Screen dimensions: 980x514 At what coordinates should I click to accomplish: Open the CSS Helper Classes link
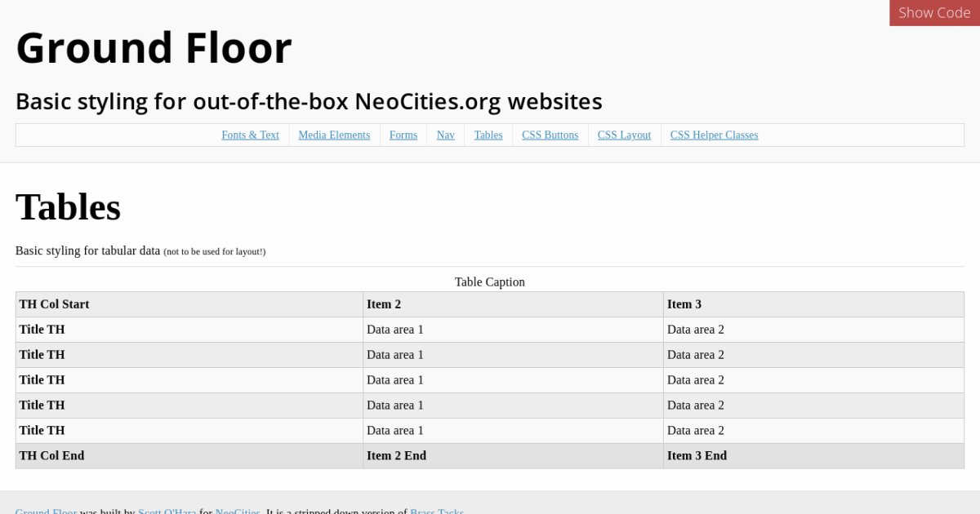(714, 135)
